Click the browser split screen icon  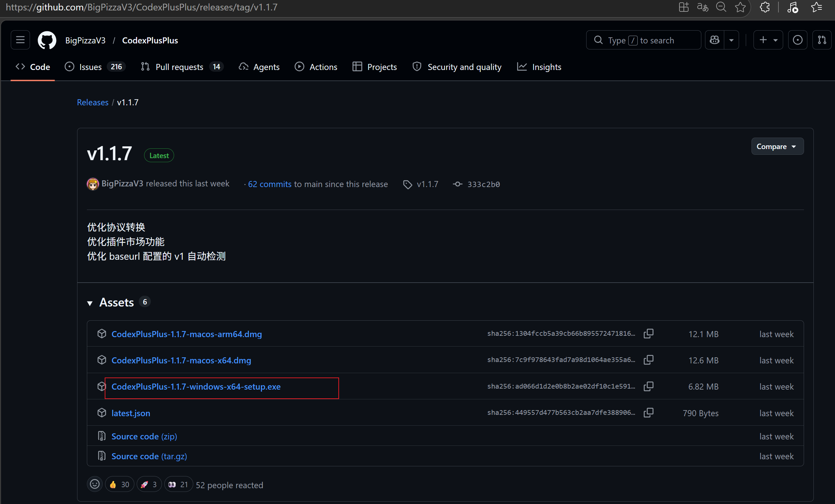click(684, 7)
